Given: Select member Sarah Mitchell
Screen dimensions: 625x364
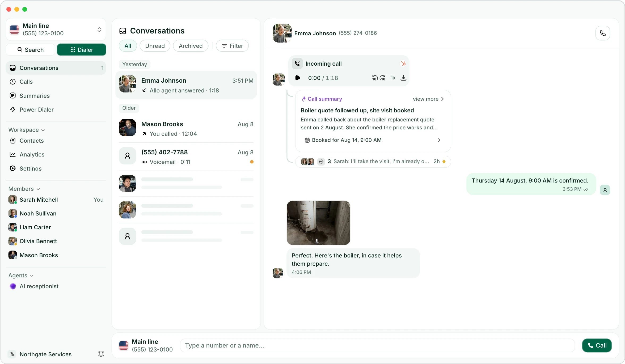Looking at the screenshot, I should pos(56,200).
